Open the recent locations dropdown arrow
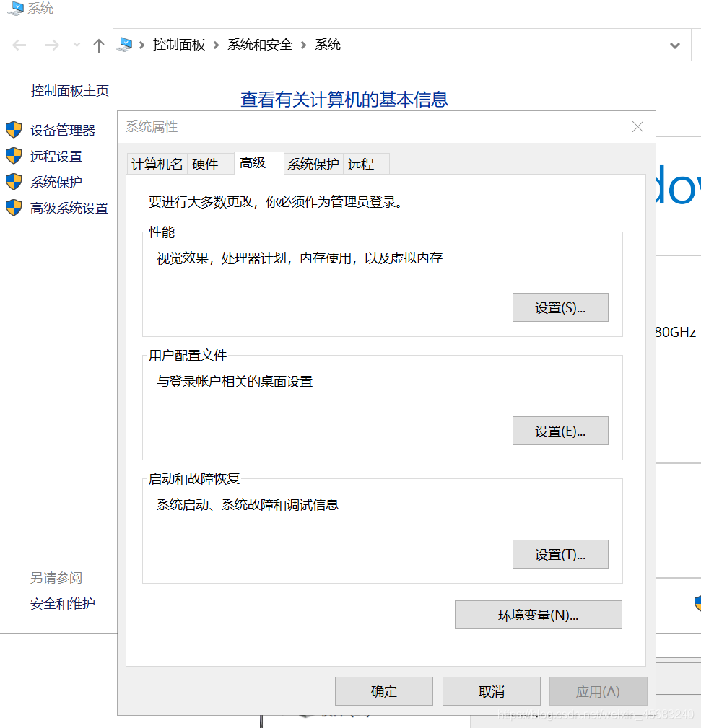 [x=77, y=45]
